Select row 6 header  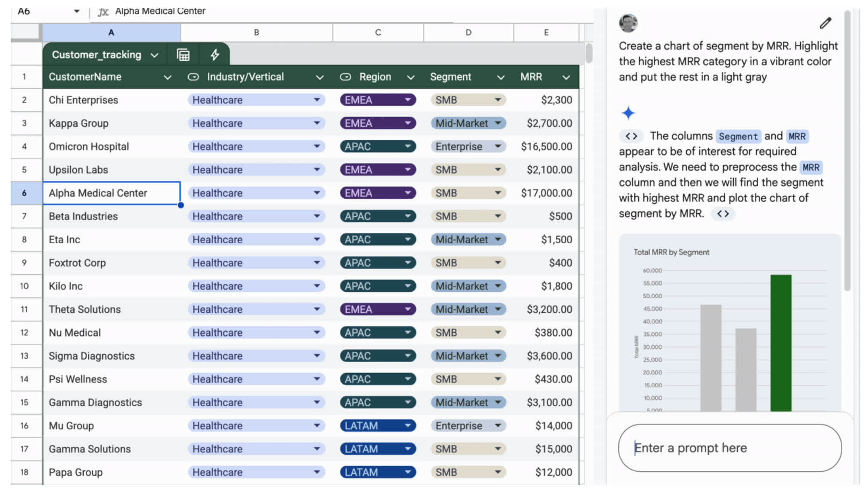click(24, 193)
